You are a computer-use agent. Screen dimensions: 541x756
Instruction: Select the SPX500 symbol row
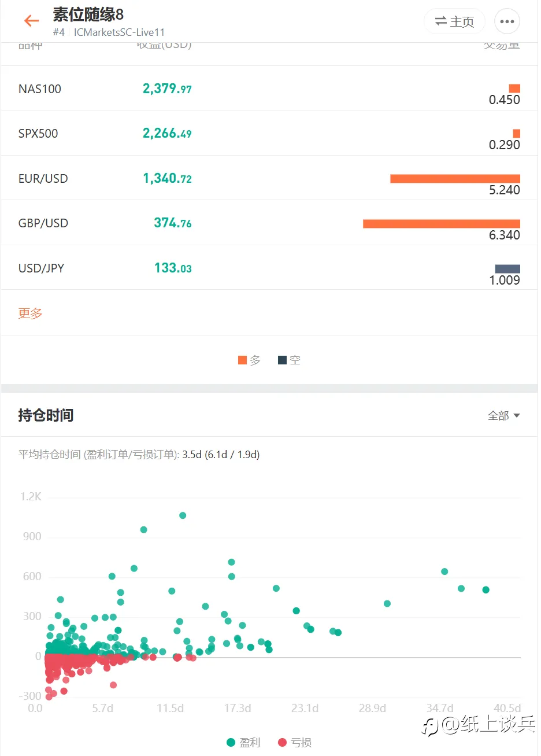click(x=38, y=134)
